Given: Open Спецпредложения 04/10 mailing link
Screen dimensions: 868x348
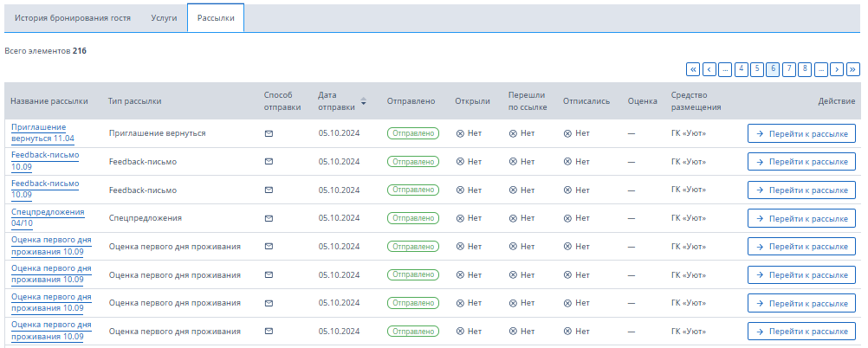Looking at the screenshot, I should [x=48, y=217].
